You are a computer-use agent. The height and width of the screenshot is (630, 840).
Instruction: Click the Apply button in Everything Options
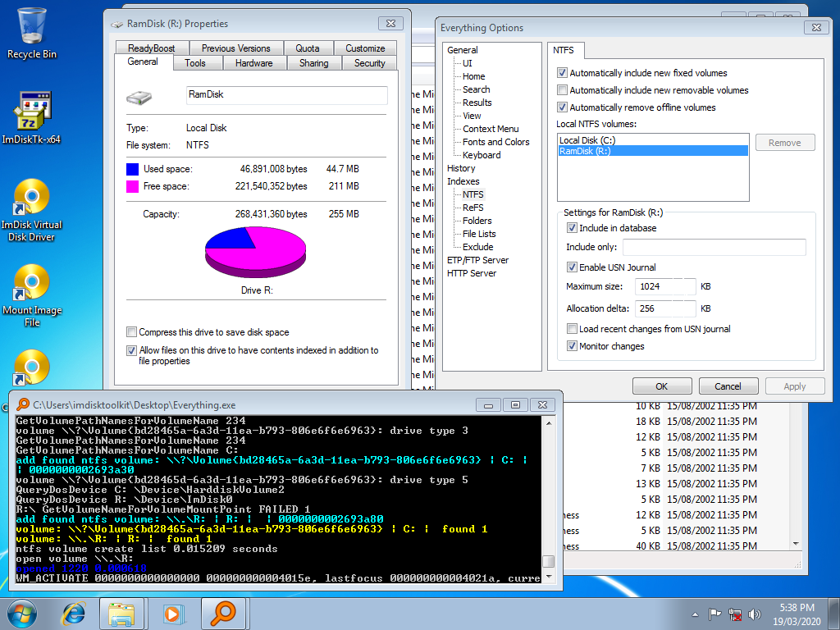[x=794, y=386]
